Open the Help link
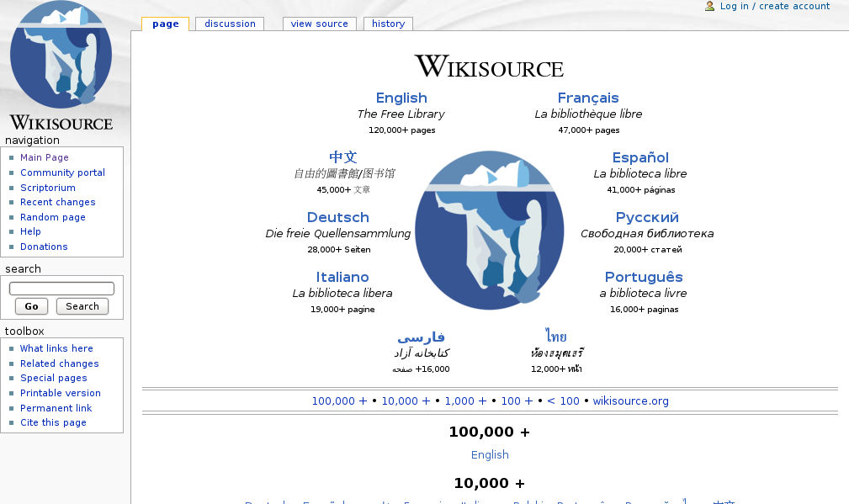 click(30, 231)
